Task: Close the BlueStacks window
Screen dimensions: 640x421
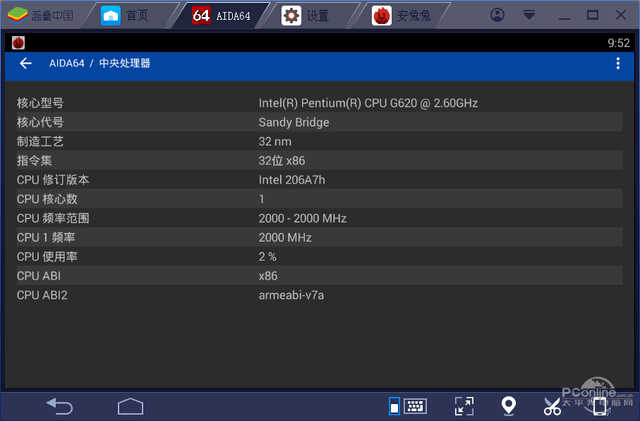Action: click(x=621, y=15)
